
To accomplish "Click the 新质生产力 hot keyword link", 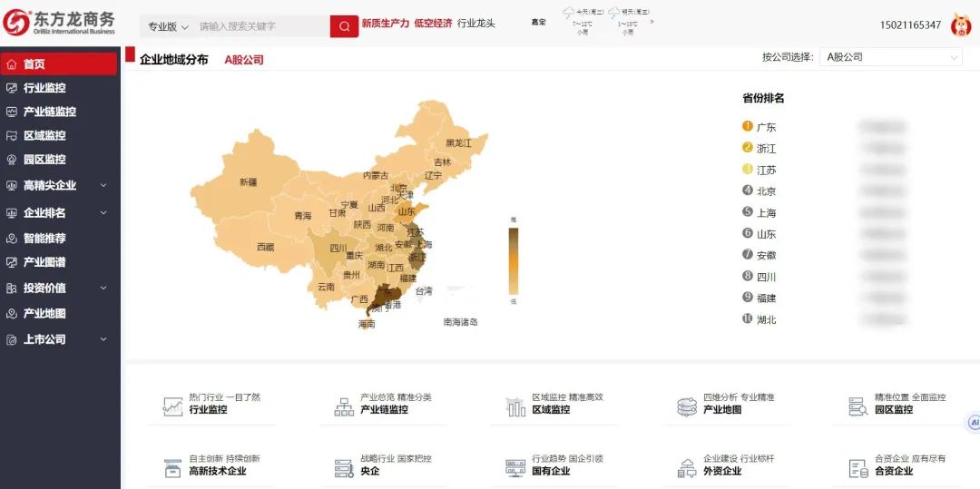I will pyautogui.click(x=385, y=24).
